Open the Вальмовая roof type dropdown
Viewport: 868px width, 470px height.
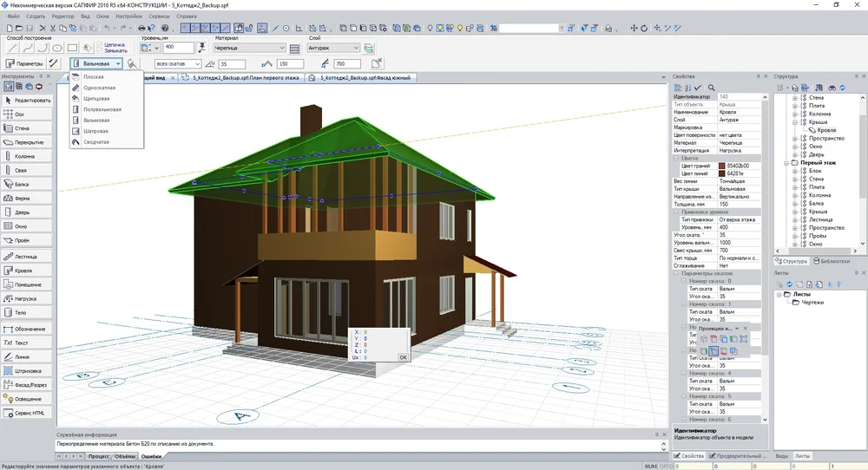96,63
